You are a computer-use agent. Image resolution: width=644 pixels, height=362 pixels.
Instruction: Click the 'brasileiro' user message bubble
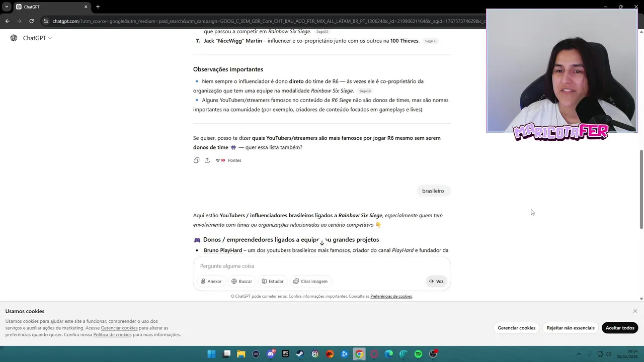(x=433, y=191)
